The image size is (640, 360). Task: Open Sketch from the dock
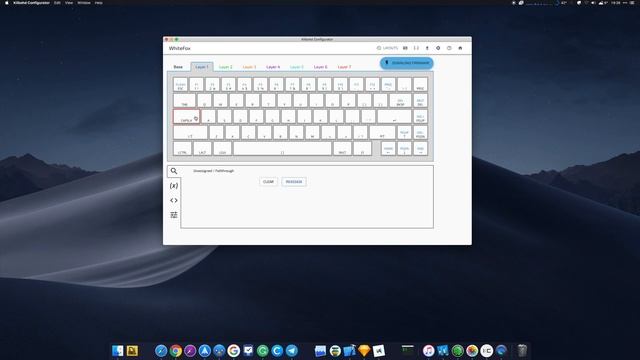(x=364, y=351)
